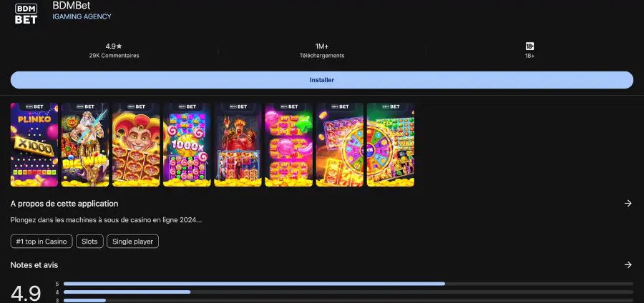Open the Plinko X1000 screenshot
The image size is (644, 303).
pyautogui.click(x=34, y=144)
